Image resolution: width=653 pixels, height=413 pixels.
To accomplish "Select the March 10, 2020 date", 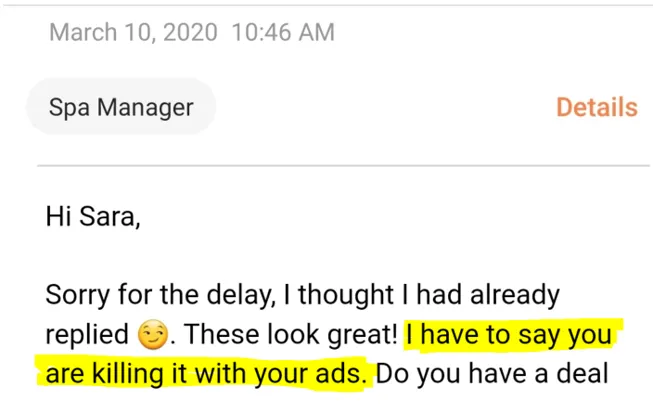I will 133,32.
